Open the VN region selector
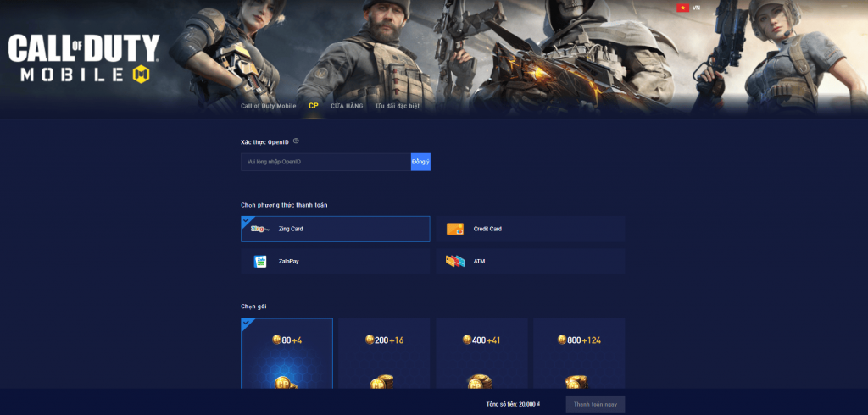This screenshot has width=868, height=415. coord(688,8)
